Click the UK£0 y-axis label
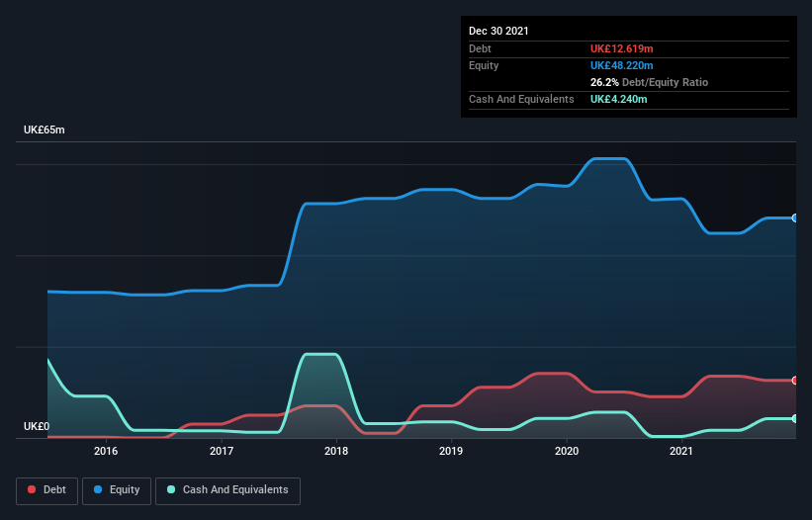This screenshot has width=812, height=520. pyautogui.click(x=37, y=426)
